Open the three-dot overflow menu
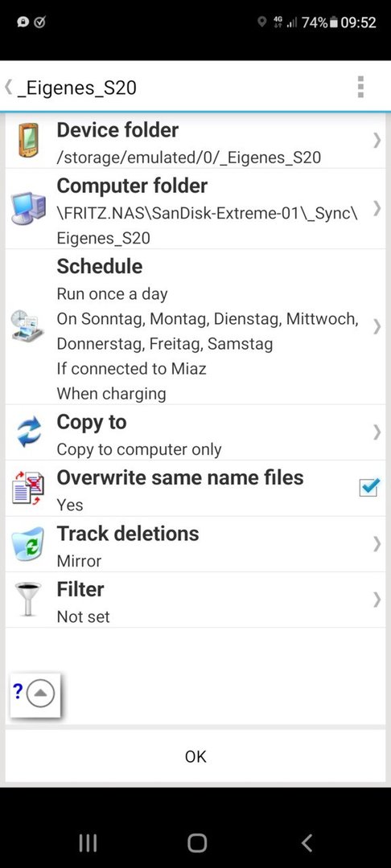391x868 pixels. coord(360,87)
